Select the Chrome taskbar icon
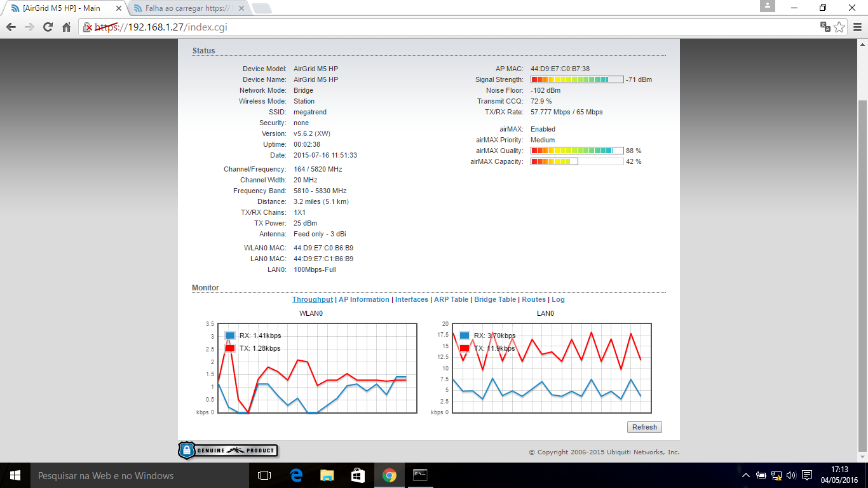The height and width of the screenshot is (488, 868). pyautogui.click(x=390, y=475)
